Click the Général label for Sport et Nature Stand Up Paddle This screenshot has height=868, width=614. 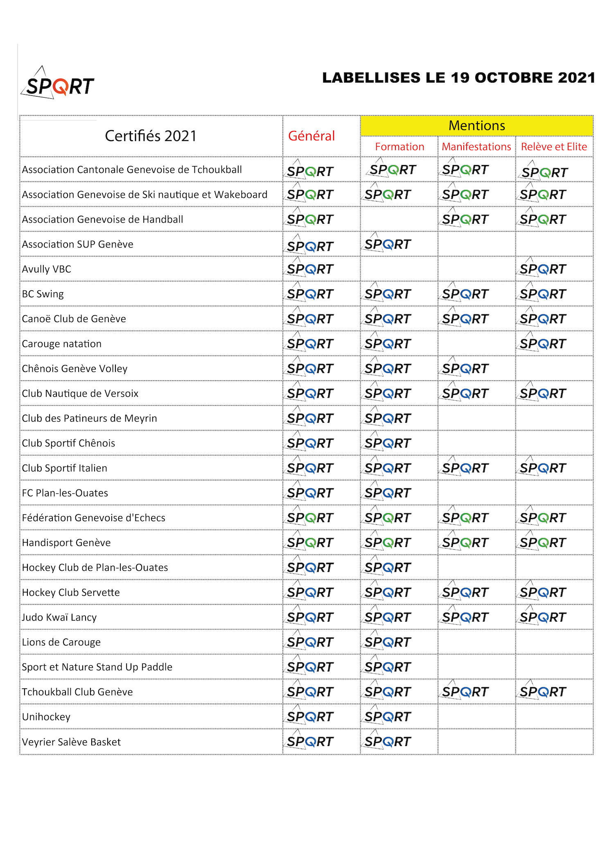pyautogui.click(x=309, y=665)
